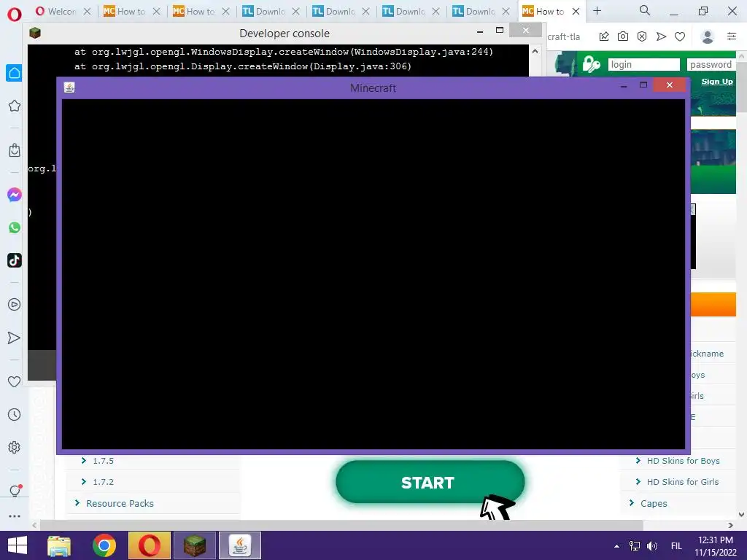
Task: Open Java app taskbar icon
Action: click(239, 545)
